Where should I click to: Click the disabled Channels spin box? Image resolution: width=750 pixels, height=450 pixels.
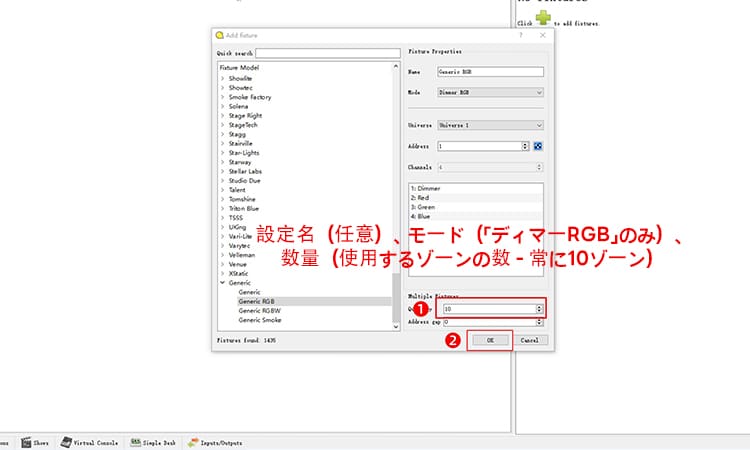[x=490, y=167]
